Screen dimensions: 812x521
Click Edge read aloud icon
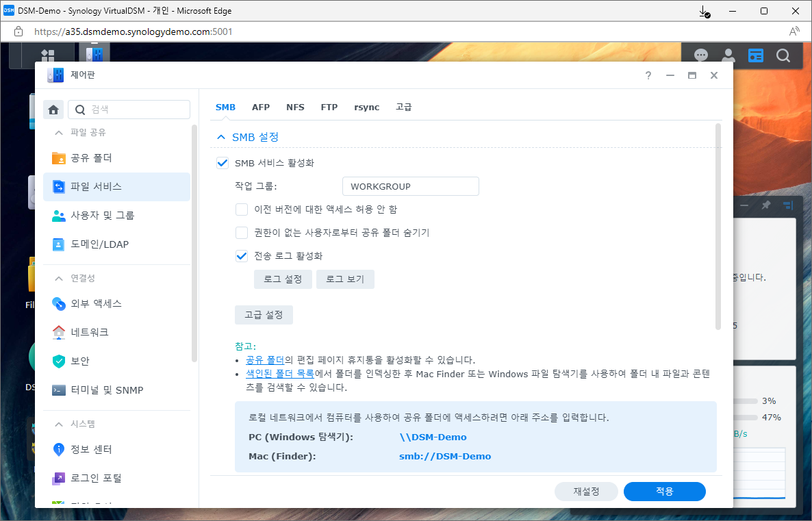794,31
